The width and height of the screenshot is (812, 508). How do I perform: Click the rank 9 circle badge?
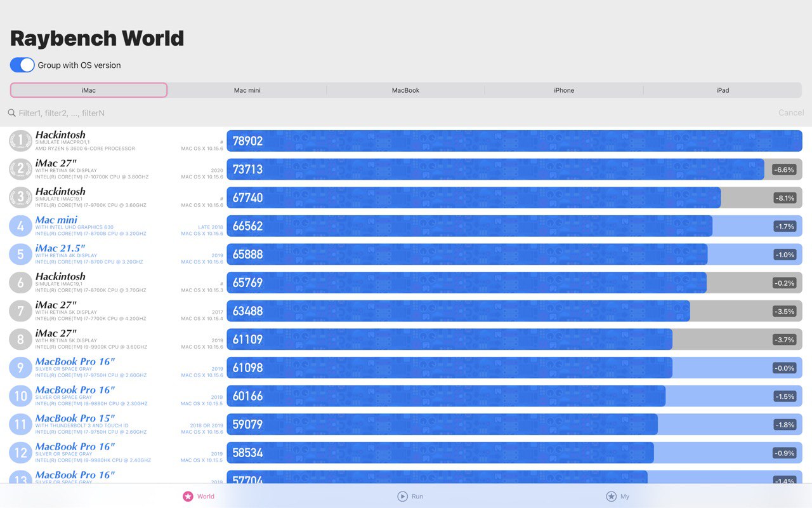(20, 368)
